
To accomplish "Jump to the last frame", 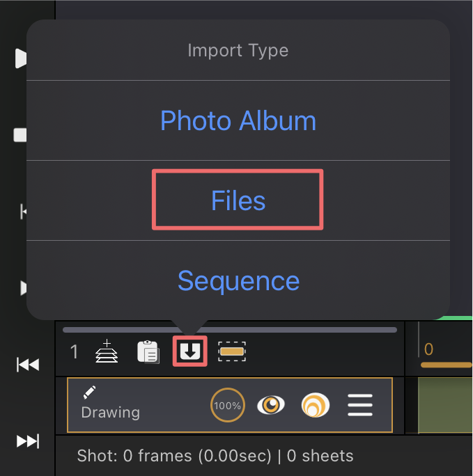I will click(x=28, y=441).
